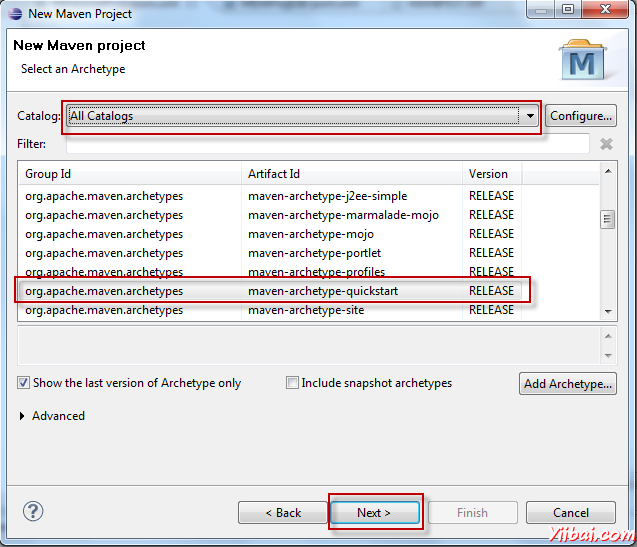This screenshot has height=547, width=637.
Task: Expand the Advanced section
Action: click(24, 416)
